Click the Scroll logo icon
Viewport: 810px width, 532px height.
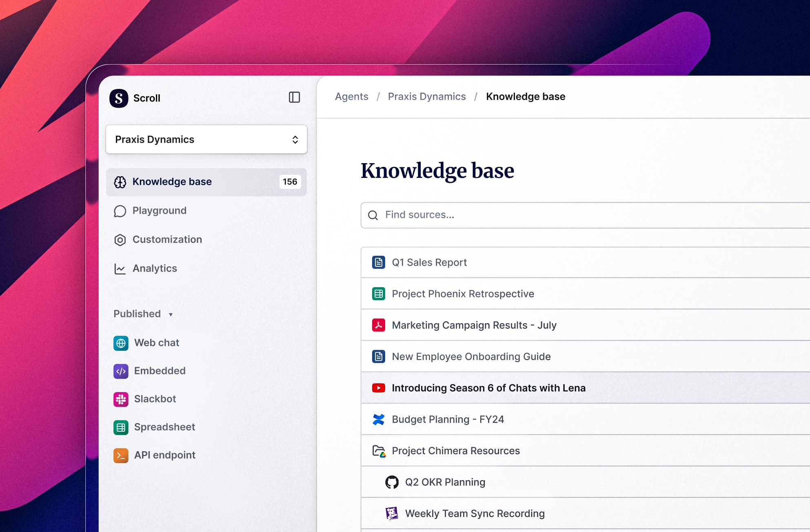[x=119, y=98]
